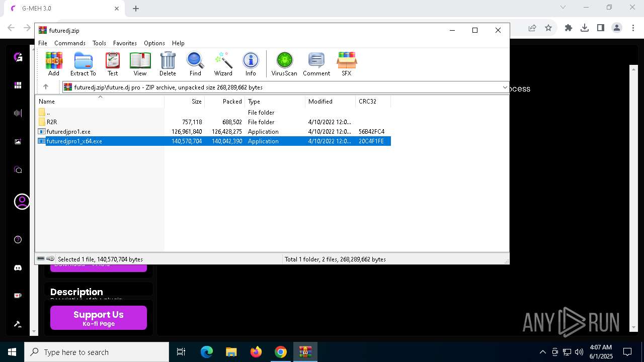
Task: Select futuredjpro1_x64.exe file
Action: point(213,141)
